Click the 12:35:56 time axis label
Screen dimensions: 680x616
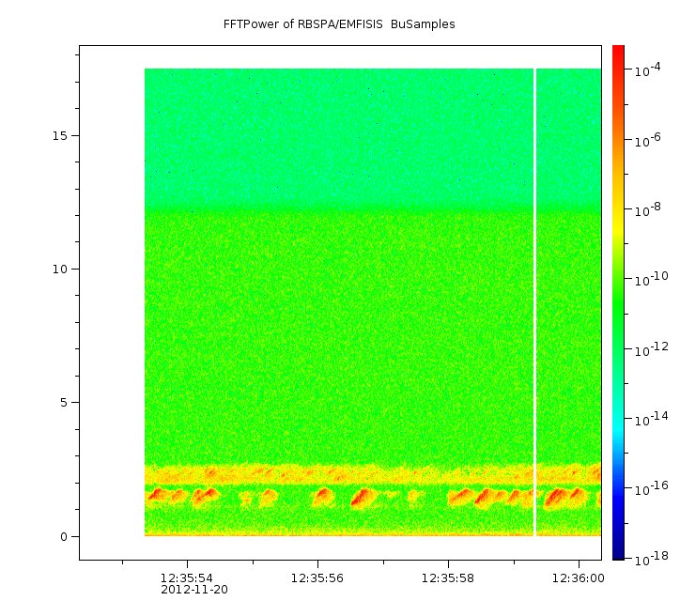coord(317,577)
